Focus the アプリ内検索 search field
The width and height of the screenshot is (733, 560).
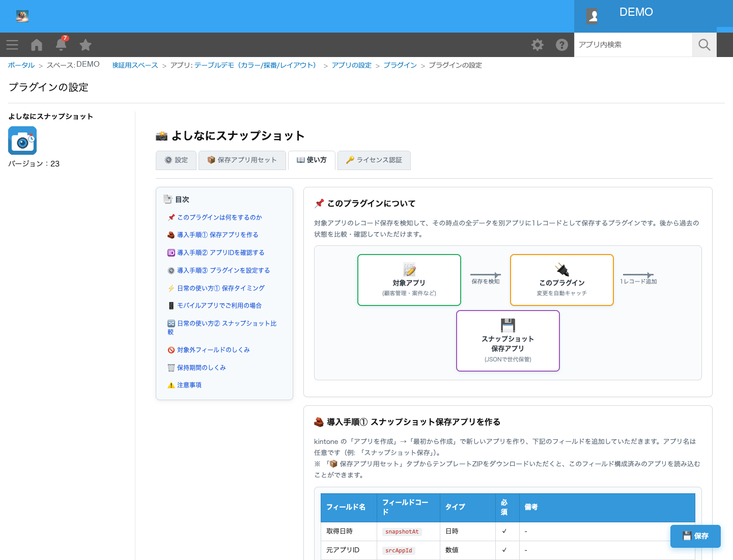coord(633,45)
